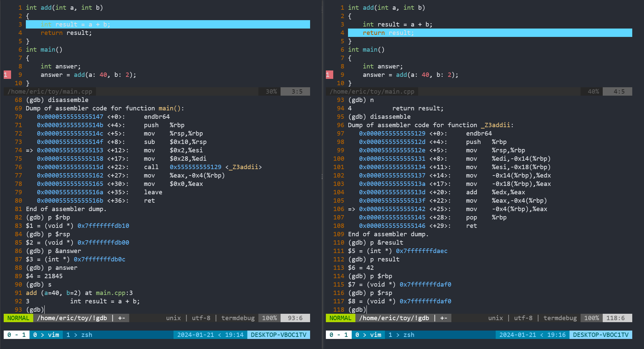Click the '$6 = 42' output line
The image size is (644, 349).
pos(361,268)
